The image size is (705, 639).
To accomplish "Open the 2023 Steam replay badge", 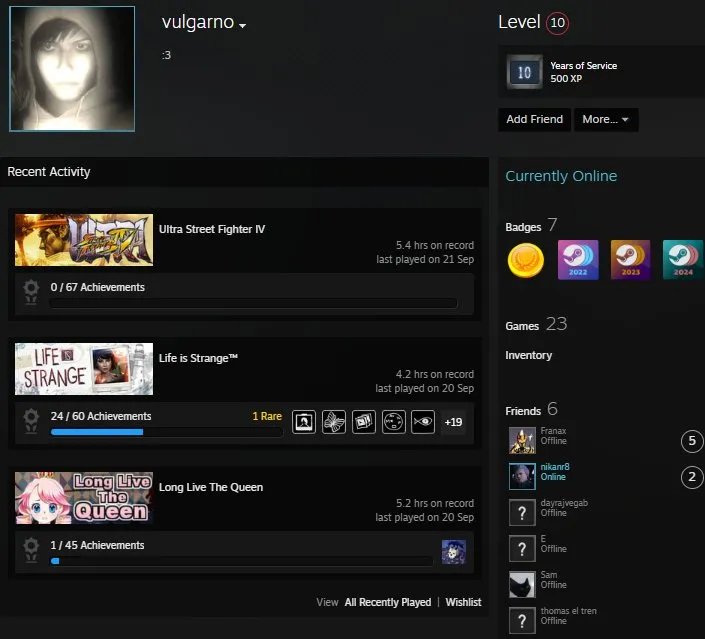I will 630,259.
